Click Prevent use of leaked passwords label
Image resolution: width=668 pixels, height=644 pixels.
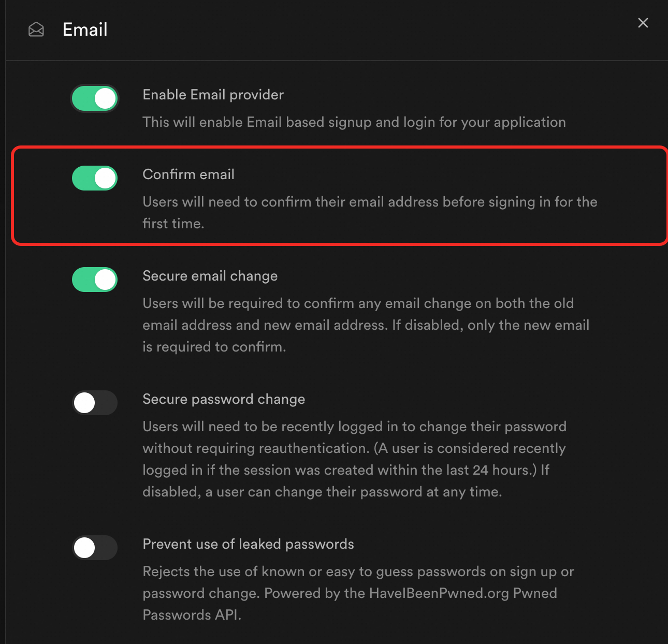point(248,544)
